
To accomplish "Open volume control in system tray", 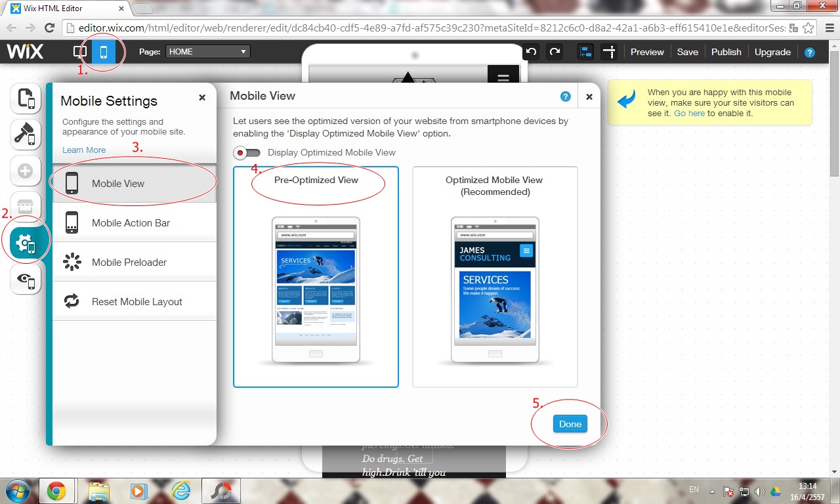I will (760, 492).
